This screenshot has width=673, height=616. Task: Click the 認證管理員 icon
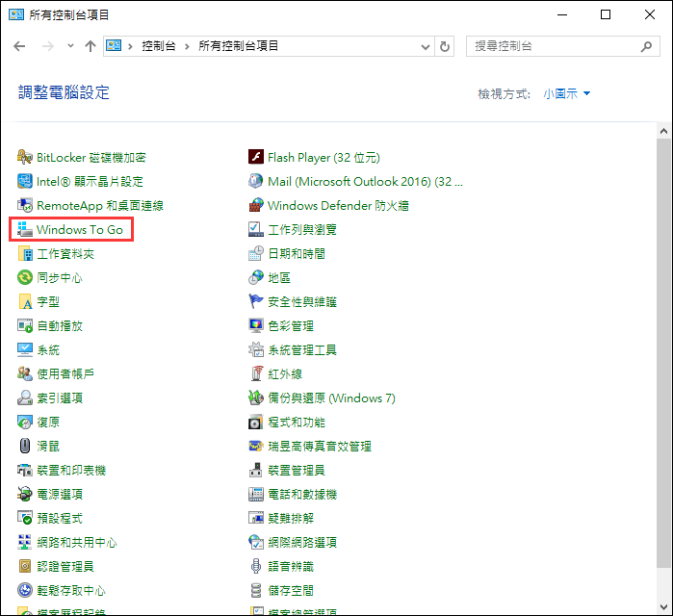coord(24,566)
